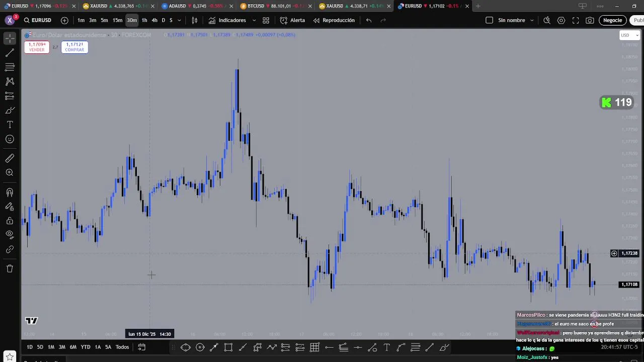The width and height of the screenshot is (644, 362).
Task: Expand the timeframe interval dropdown
Action: [179, 20]
